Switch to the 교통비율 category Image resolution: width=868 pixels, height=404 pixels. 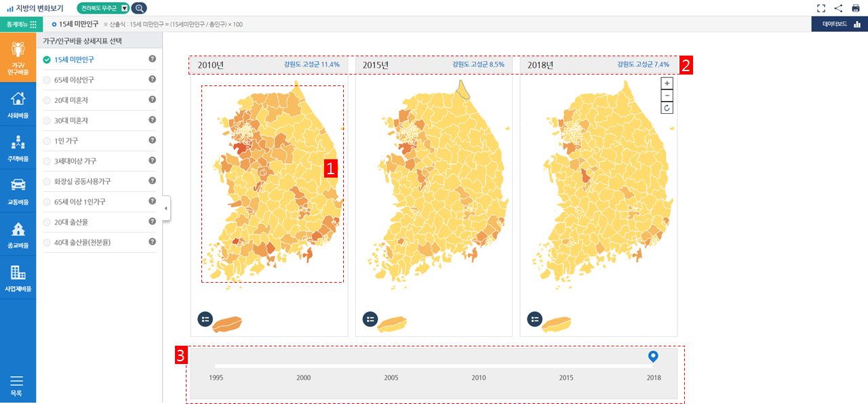(18, 191)
